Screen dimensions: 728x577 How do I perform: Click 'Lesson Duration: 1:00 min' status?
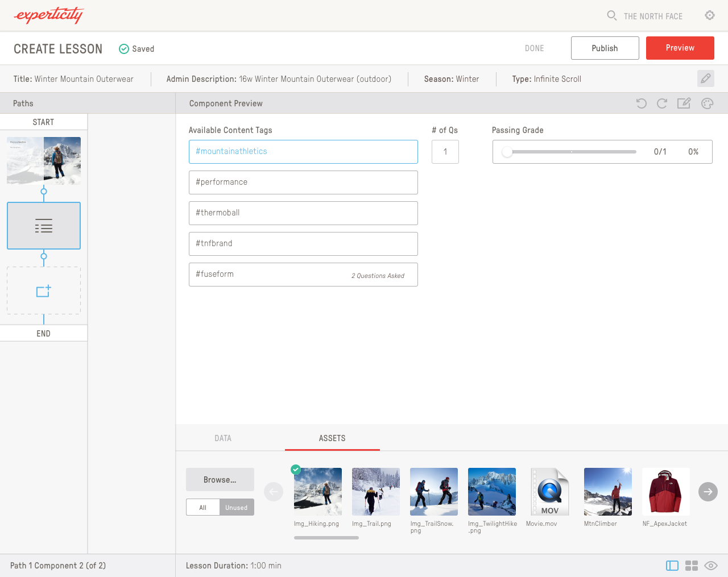(x=234, y=566)
